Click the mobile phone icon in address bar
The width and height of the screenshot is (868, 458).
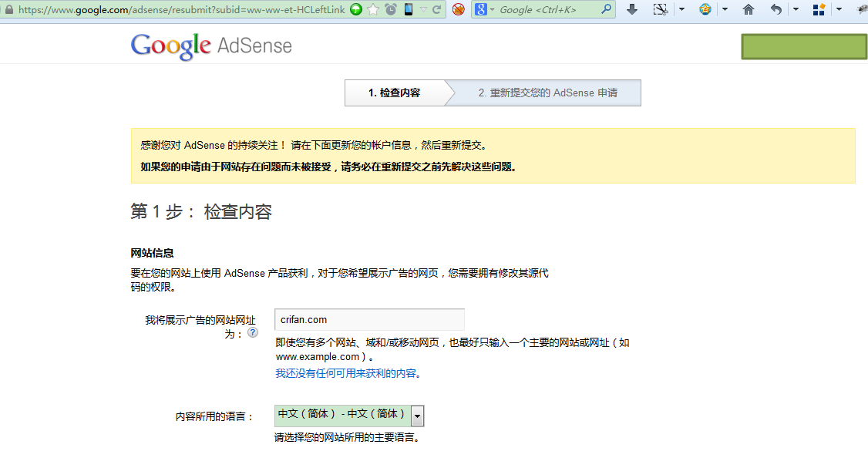pyautogui.click(x=409, y=9)
